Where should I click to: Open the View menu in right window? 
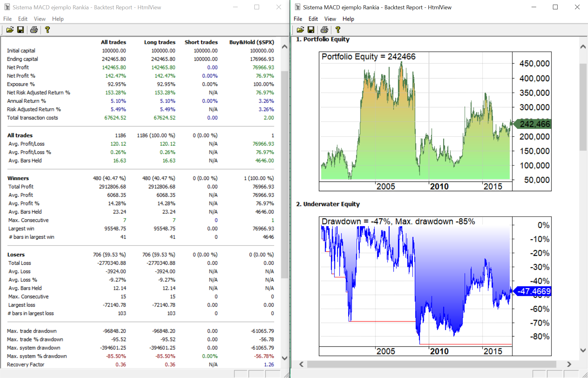point(330,19)
